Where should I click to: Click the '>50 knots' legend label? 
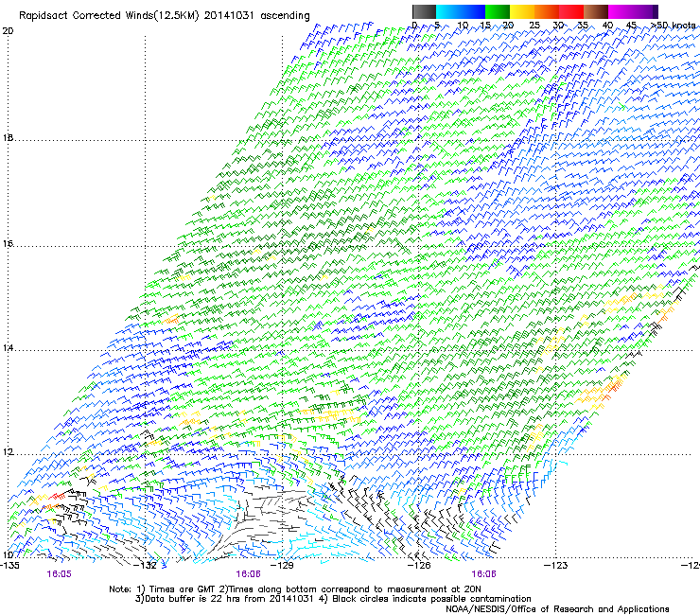click(x=674, y=25)
